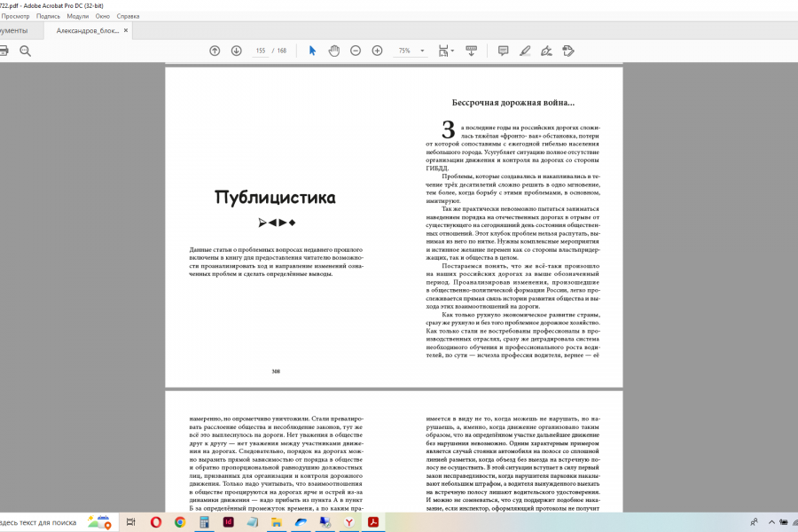Expand the page fit options dropdown
This screenshot has height=532, width=798.
452,51
